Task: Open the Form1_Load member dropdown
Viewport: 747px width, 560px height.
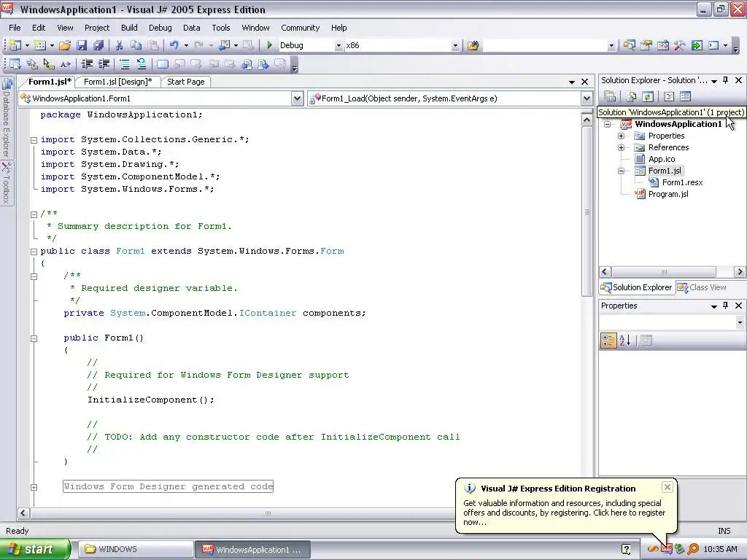Action: [587, 98]
